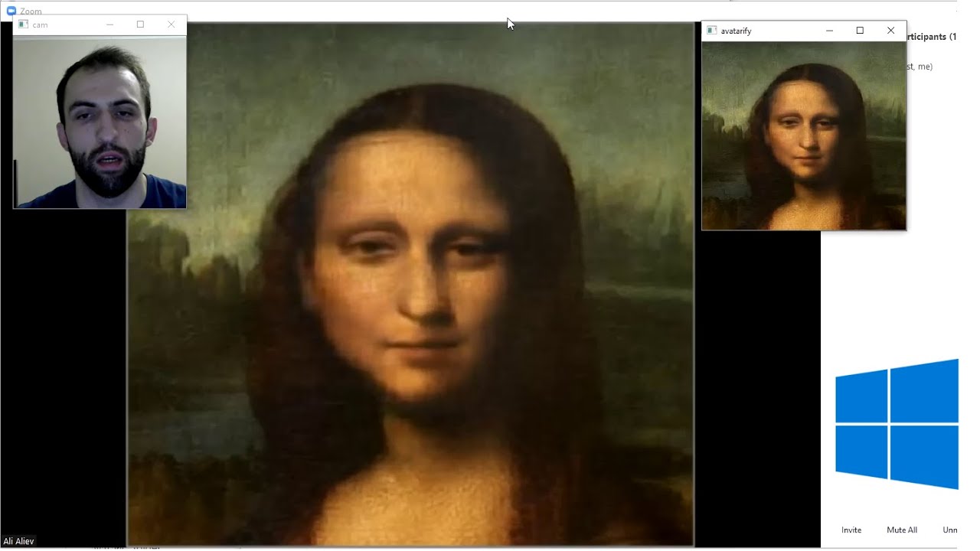Click the Ali Aliev name label
Viewport: 980px width, 551px height.
click(18, 541)
